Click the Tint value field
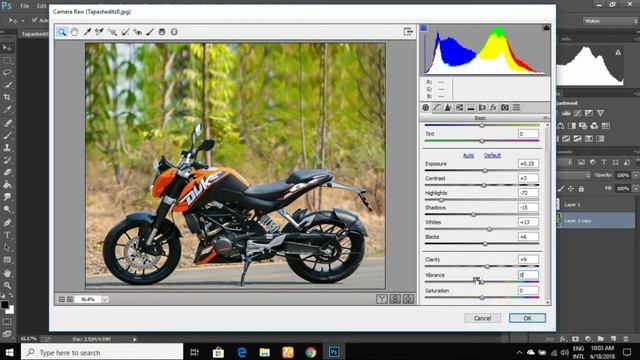This screenshot has width=640, height=360. [x=528, y=134]
